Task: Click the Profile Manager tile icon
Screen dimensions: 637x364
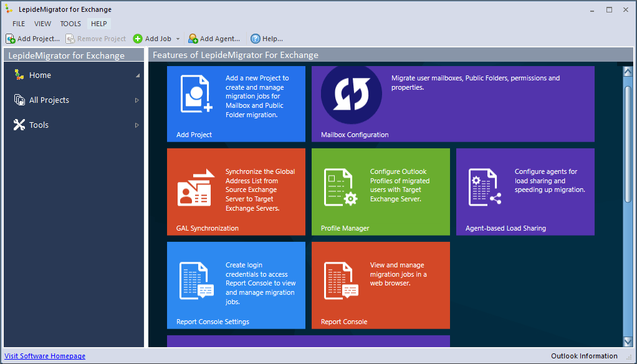Action: [x=340, y=187]
